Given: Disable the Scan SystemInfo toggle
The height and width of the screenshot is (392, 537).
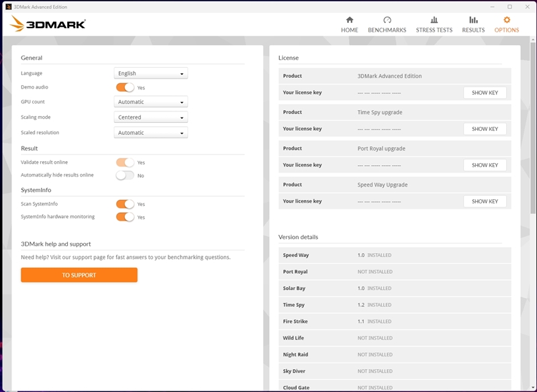Looking at the screenshot, I should coord(125,204).
